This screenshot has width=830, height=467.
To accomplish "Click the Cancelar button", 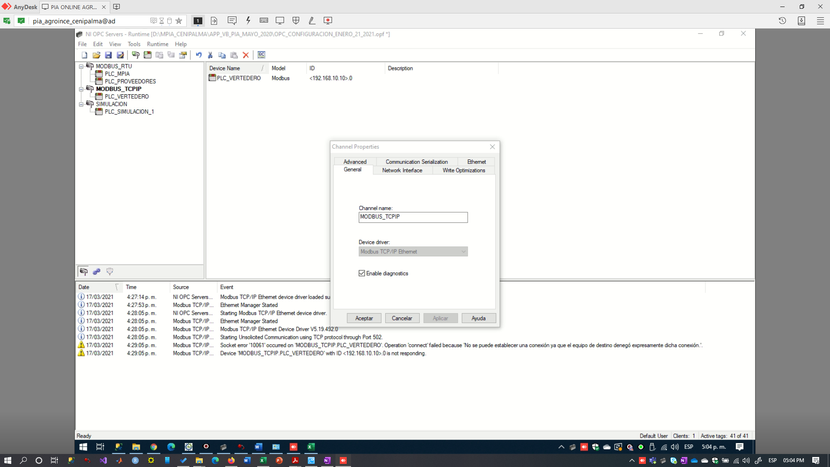I will pyautogui.click(x=402, y=318).
